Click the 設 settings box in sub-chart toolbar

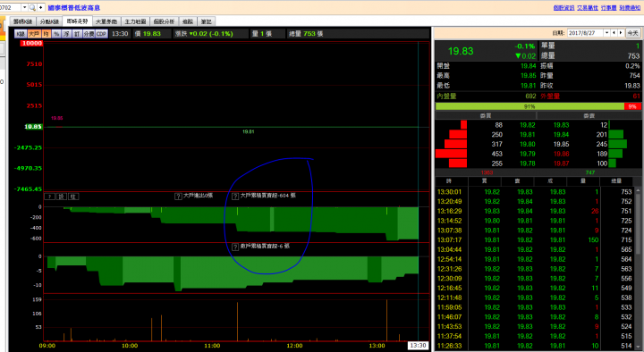[62, 197]
